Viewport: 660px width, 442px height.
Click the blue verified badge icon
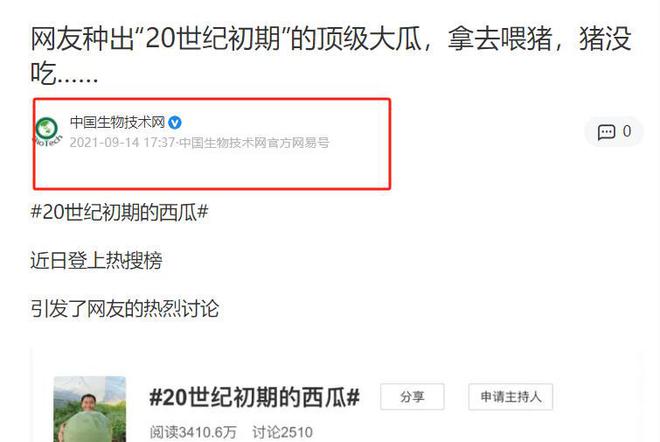pyautogui.click(x=175, y=122)
